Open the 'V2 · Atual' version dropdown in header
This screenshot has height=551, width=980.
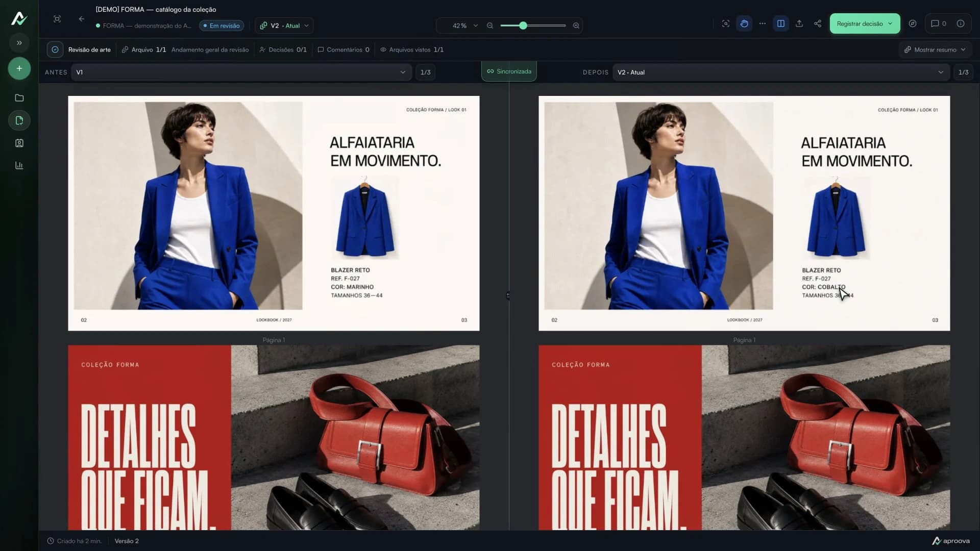(x=284, y=26)
